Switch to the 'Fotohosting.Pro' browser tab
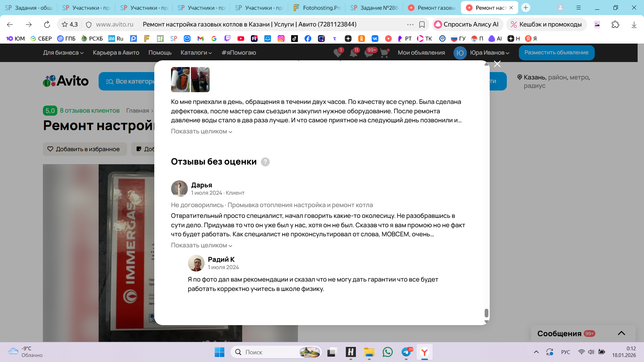This screenshot has width=644, height=362. tap(317, 8)
